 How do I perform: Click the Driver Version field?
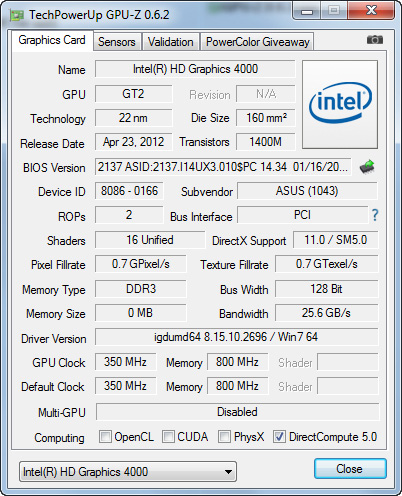pyautogui.click(x=236, y=337)
